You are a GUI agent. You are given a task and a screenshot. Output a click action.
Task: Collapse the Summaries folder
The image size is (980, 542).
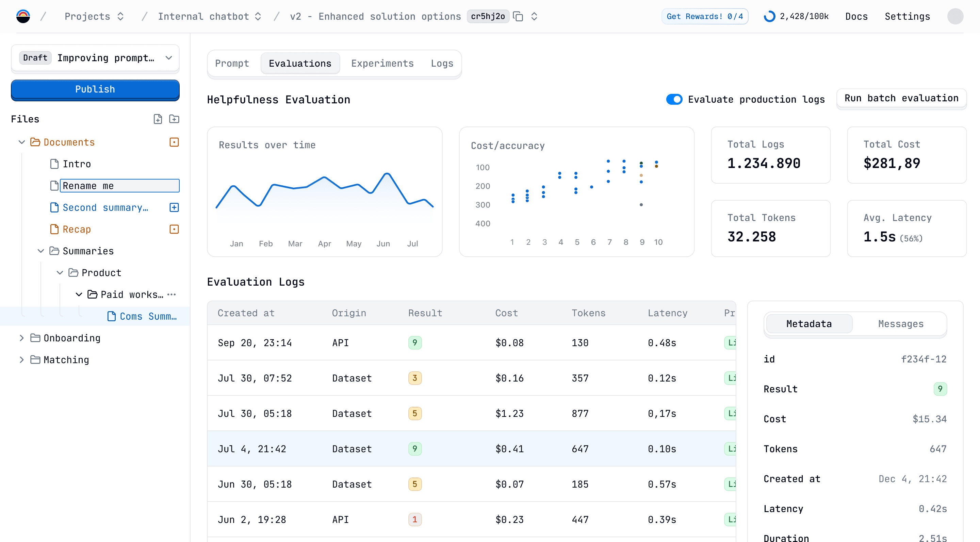coord(41,251)
